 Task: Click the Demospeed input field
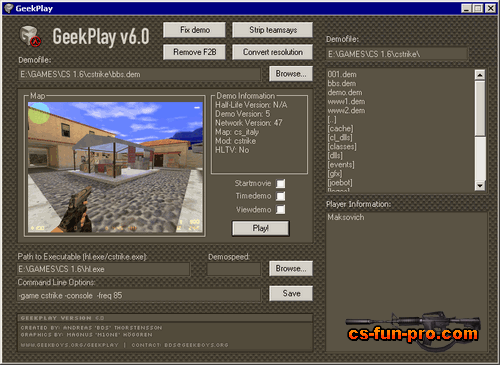(234, 269)
